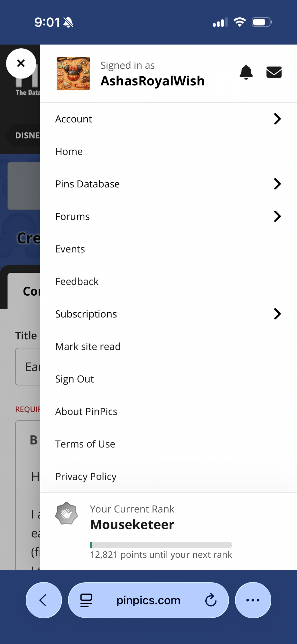Image resolution: width=297 pixels, height=644 pixels.
Task: Expand the Account submenu chevron
Action: click(x=277, y=119)
